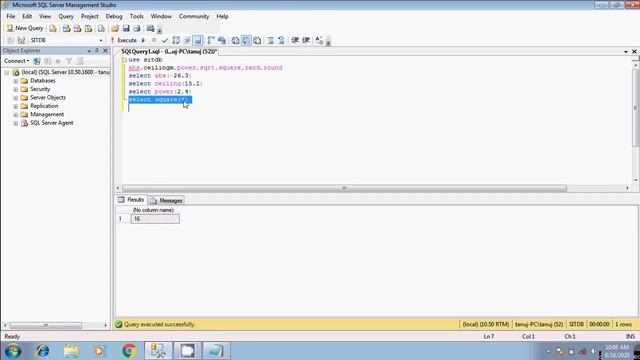Click the Analysis Services DMX Query icon
This screenshot has width=640, height=360.
[77, 28]
